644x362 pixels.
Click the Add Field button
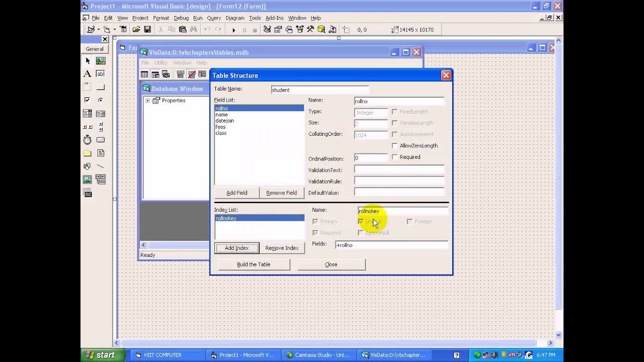(236, 193)
